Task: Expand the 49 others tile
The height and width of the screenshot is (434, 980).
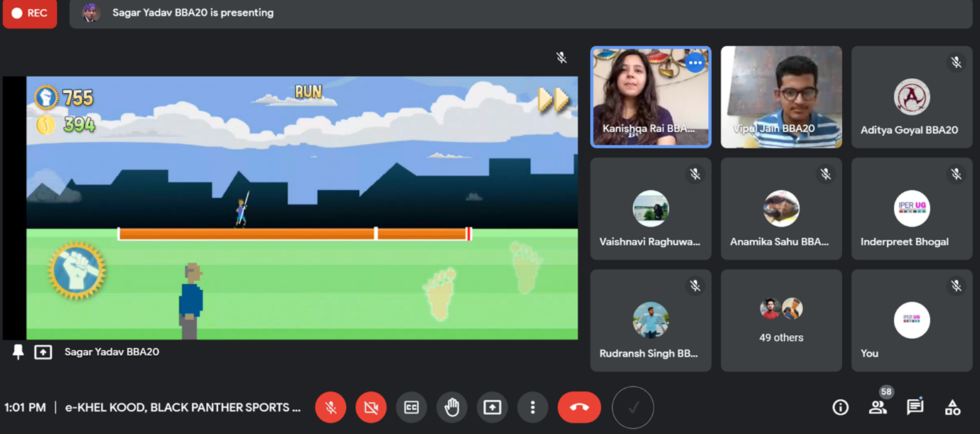Action: [x=781, y=320]
